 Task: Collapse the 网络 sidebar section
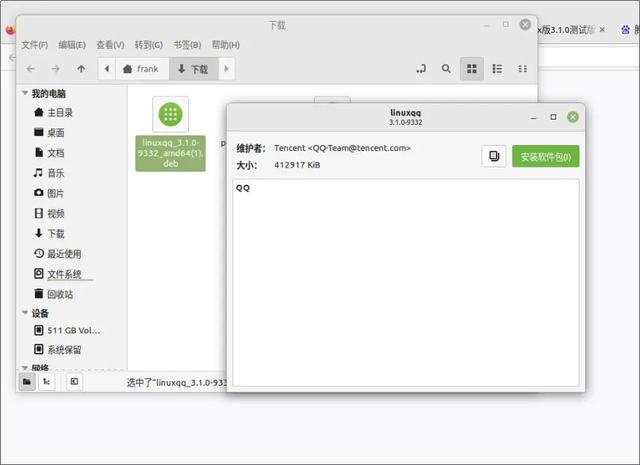pos(25,368)
